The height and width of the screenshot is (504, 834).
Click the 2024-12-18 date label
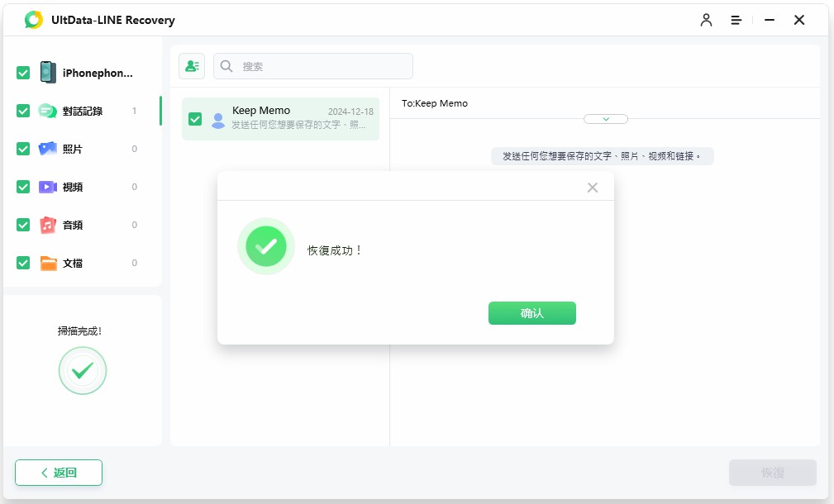click(350, 112)
